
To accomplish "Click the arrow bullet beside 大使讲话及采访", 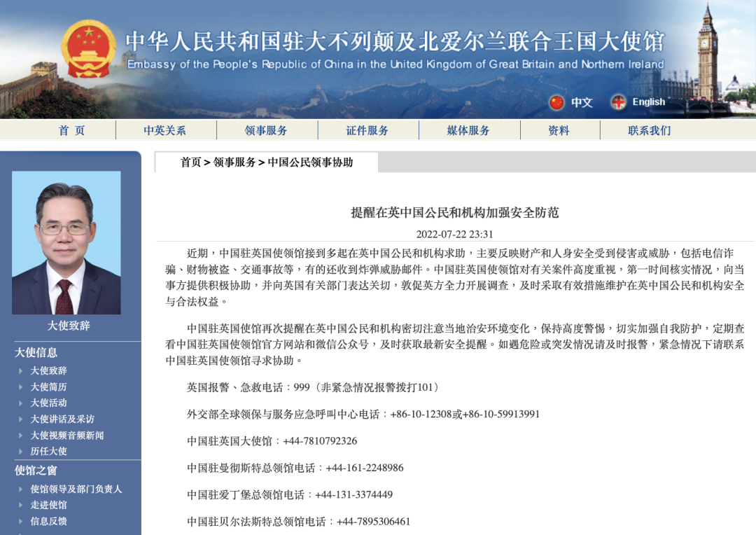I will 21,419.
